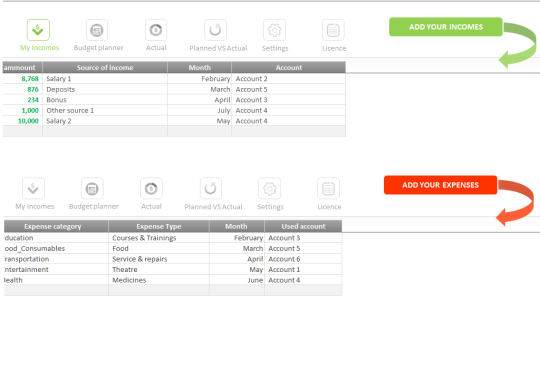Open Licence icon in expenses sheet
540x390 pixels.
[328, 188]
